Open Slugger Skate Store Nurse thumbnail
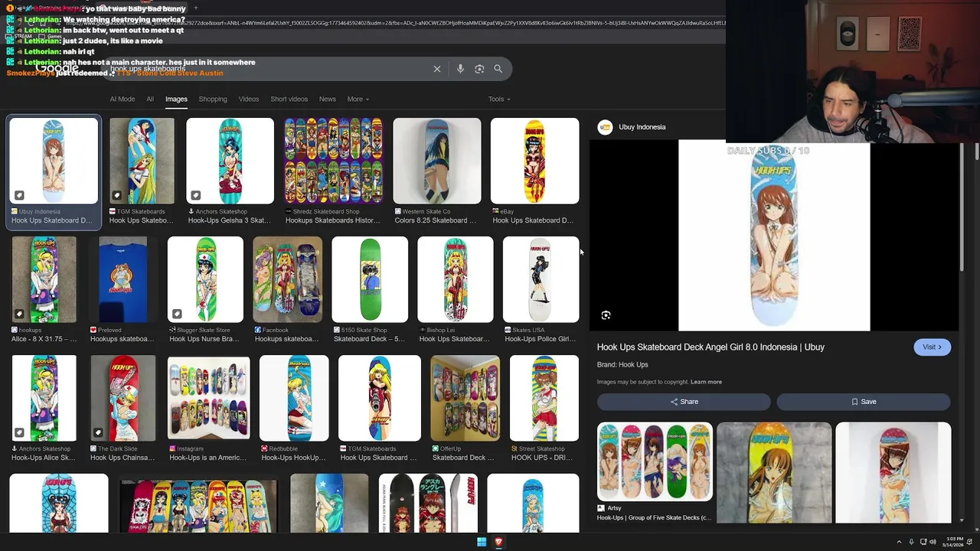 tap(205, 279)
